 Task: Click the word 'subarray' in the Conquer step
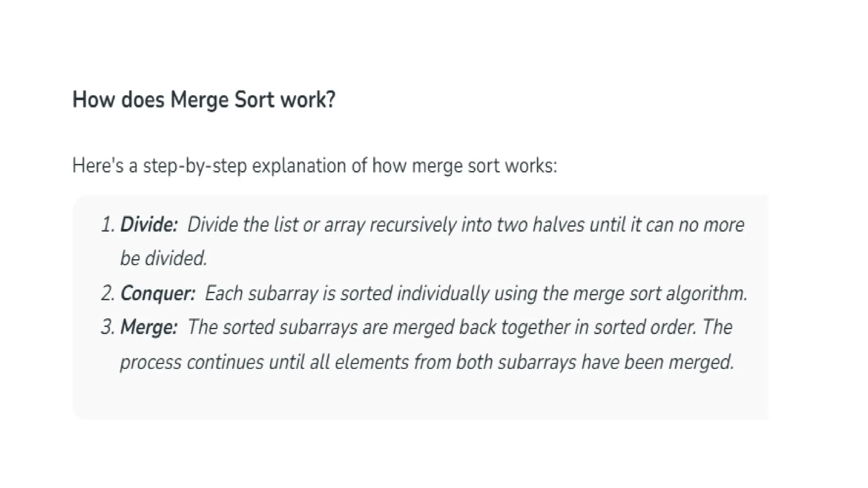point(283,294)
